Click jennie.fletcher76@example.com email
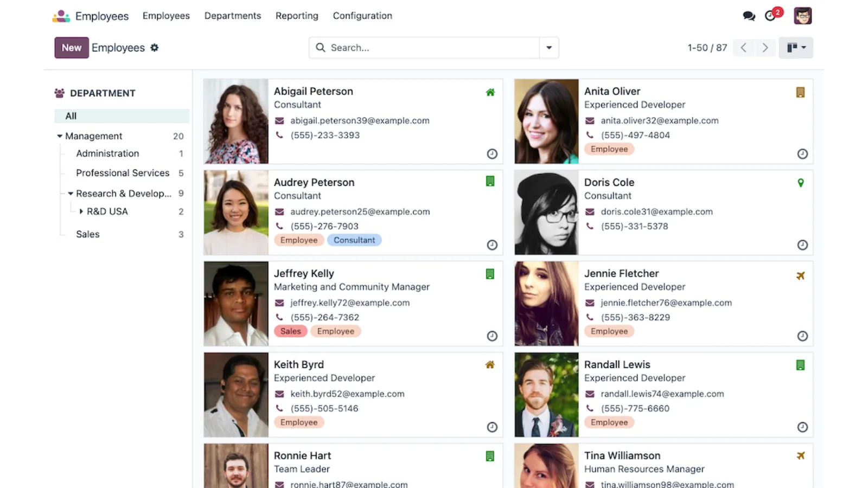This screenshot has width=868, height=488. tap(666, 303)
